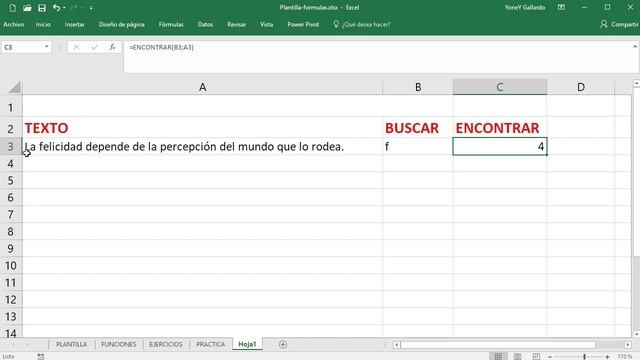The image size is (640, 360).
Task: Select cell with 'La felicidad depende' sentence
Action: pos(202,147)
